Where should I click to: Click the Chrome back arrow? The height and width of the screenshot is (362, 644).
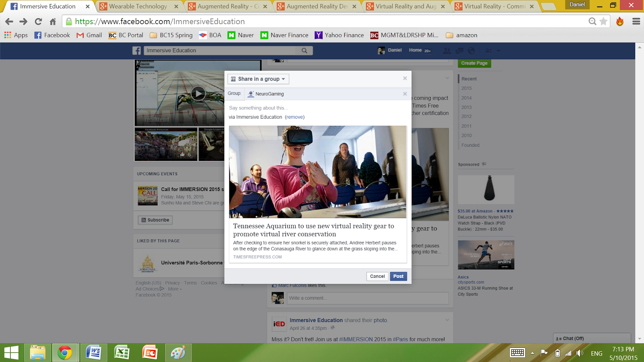point(9,22)
